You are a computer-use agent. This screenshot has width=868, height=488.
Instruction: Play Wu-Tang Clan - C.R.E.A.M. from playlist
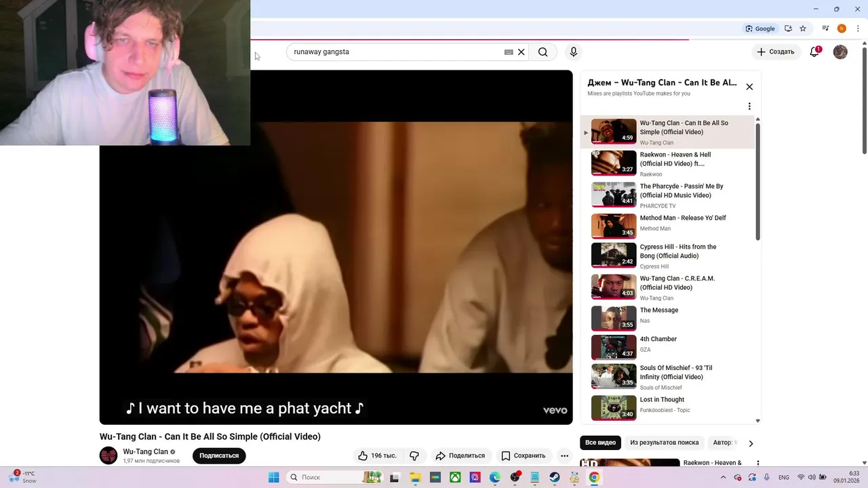click(x=668, y=287)
